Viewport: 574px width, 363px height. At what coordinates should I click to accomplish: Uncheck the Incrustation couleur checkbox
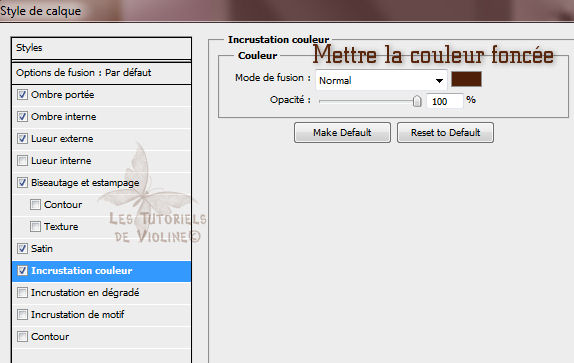pos(22,270)
